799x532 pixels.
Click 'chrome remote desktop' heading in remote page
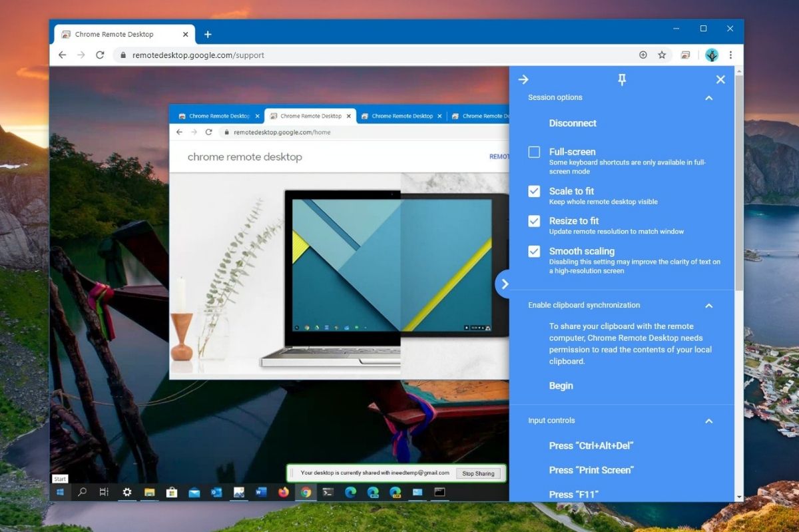(x=244, y=157)
